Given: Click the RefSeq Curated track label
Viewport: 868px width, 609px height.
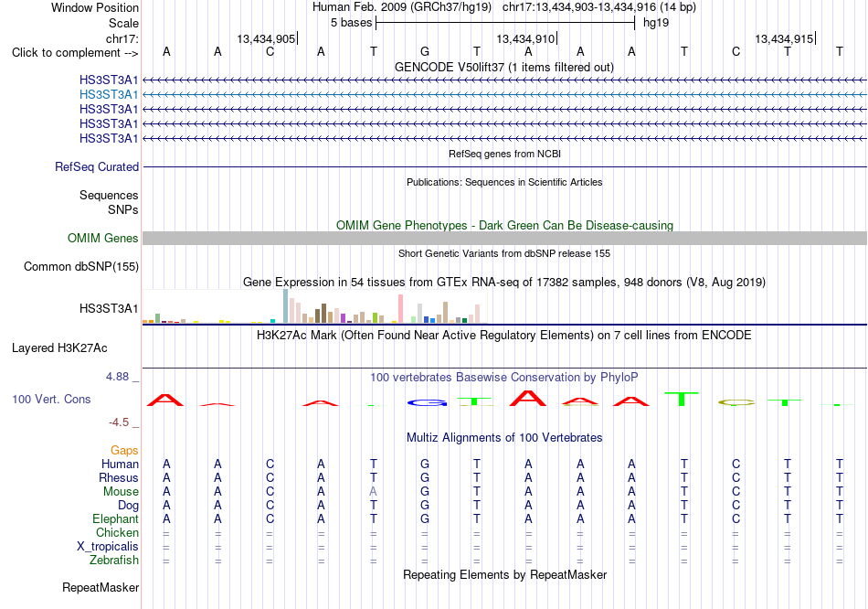Looking at the screenshot, I should click(x=97, y=166).
